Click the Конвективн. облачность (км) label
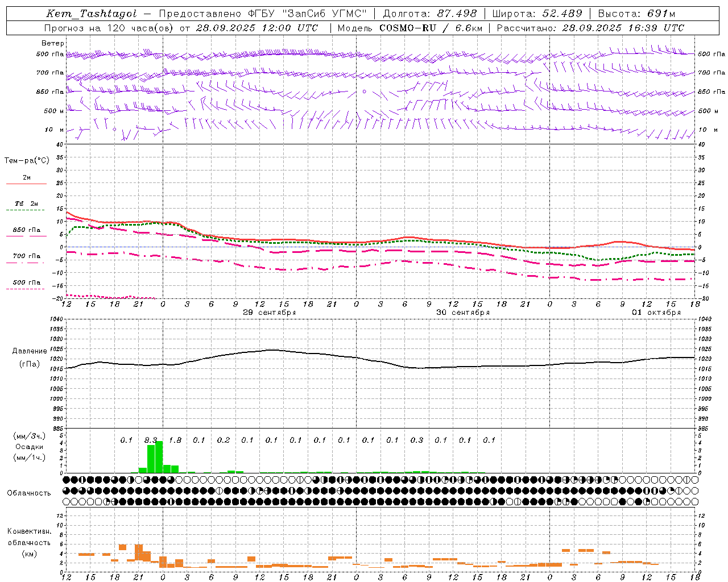The width and height of the screenshot is (728, 582). 29,543
